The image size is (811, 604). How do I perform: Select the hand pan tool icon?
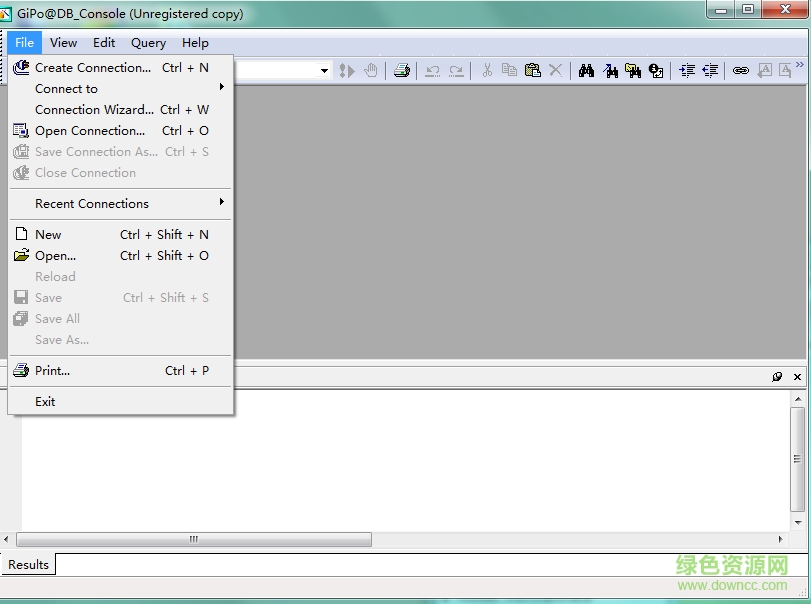coord(369,70)
